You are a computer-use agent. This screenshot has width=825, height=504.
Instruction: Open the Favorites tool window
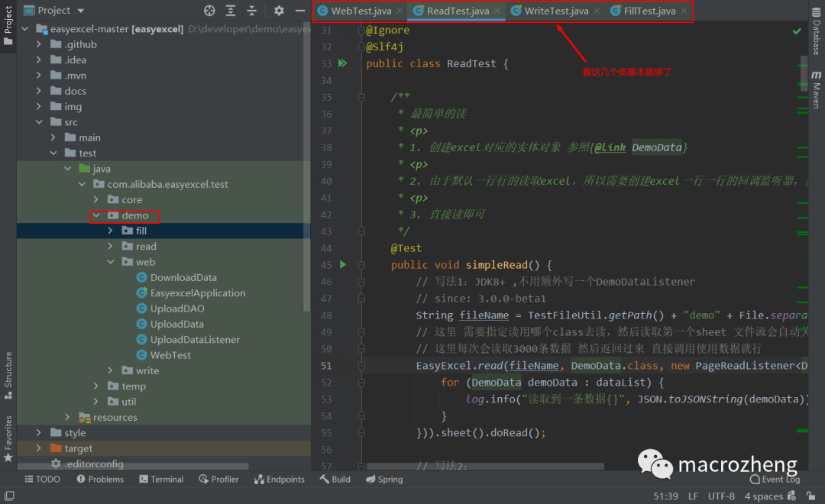pyautogui.click(x=8, y=439)
